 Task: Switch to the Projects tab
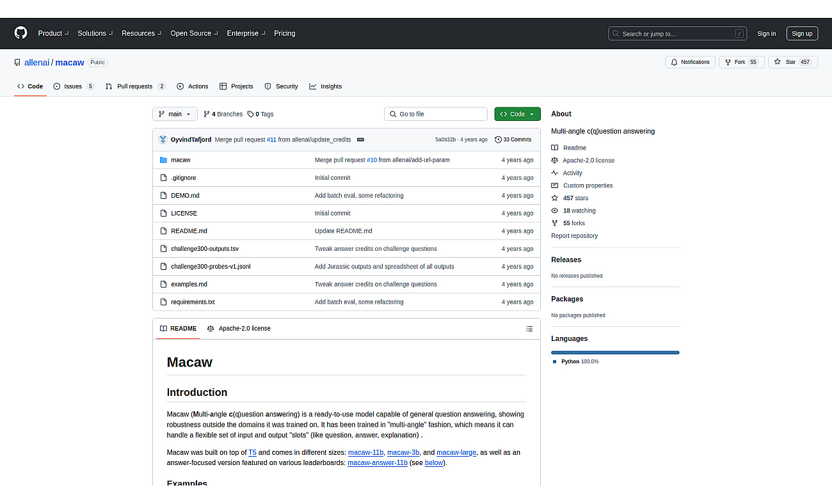(236, 86)
